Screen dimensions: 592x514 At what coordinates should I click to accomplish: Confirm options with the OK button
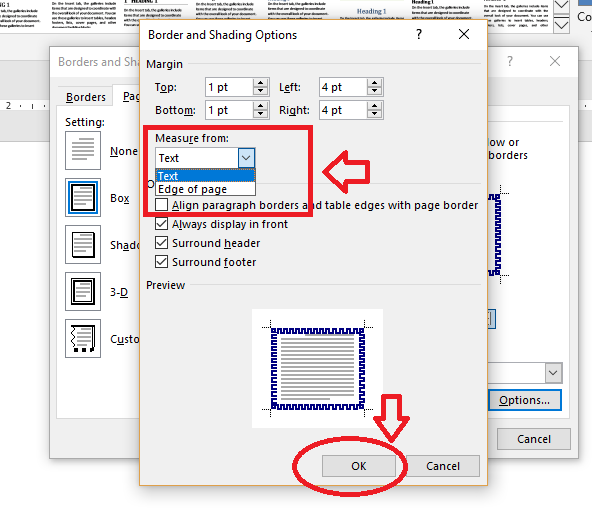click(x=359, y=466)
